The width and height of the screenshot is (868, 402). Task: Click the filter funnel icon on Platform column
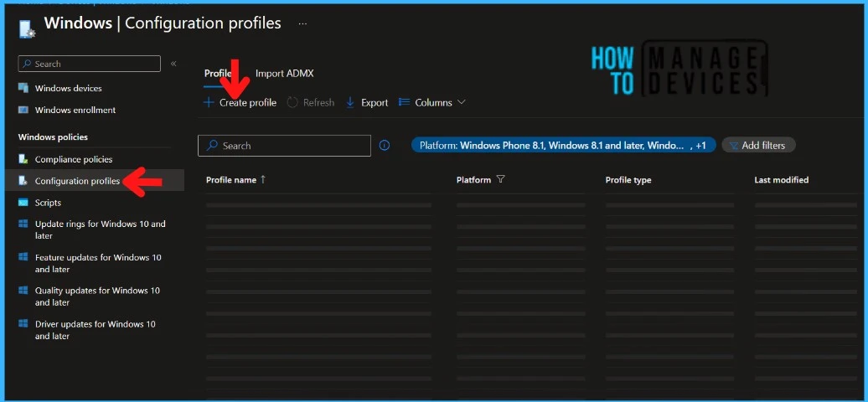[x=500, y=179]
